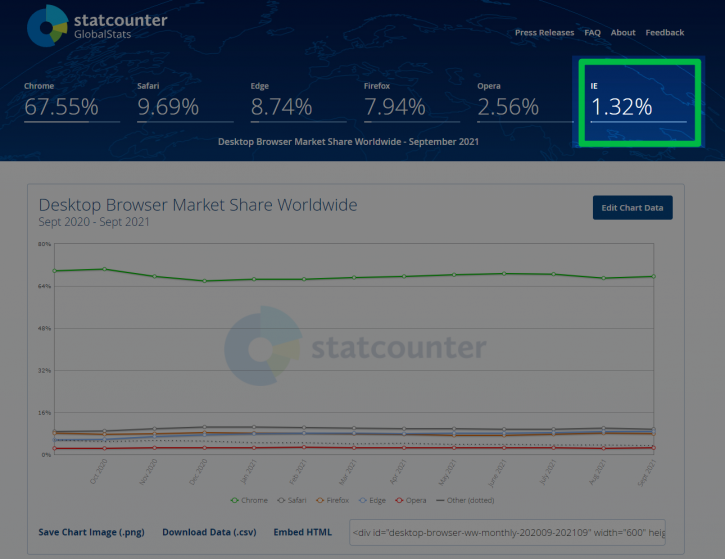The height and width of the screenshot is (559, 725).
Task: Click the embed code text field
Action: pyautogui.click(x=507, y=533)
